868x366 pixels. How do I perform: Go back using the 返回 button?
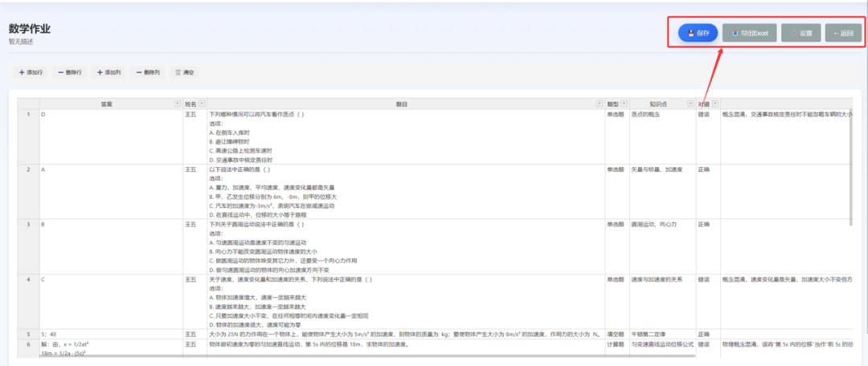tap(844, 33)
